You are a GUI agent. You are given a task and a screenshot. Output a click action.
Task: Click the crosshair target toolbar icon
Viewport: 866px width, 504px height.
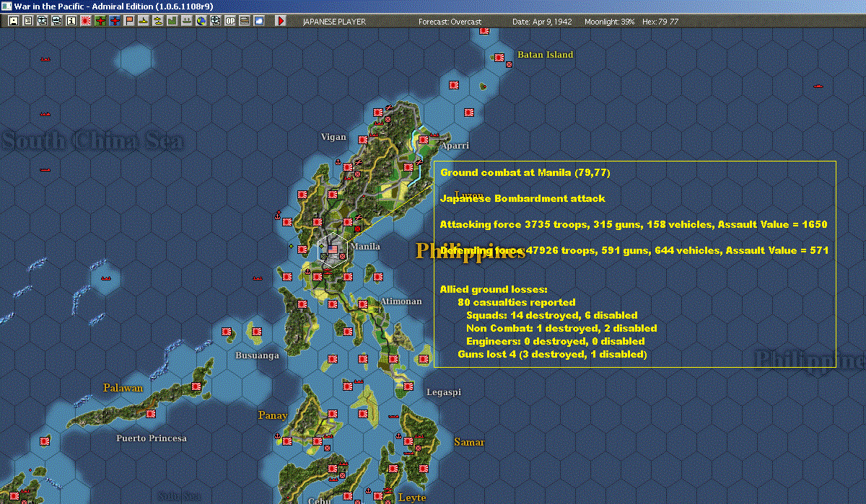[x=215, y=21]
